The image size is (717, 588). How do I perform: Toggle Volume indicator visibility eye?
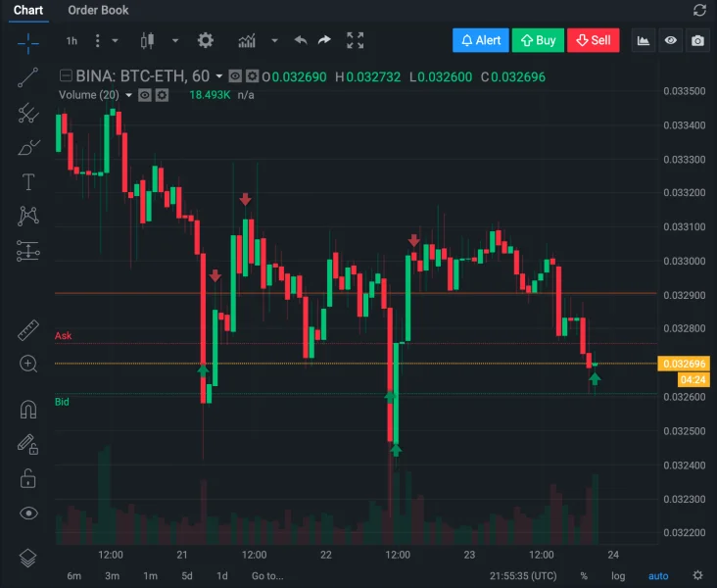coord(144,95)
